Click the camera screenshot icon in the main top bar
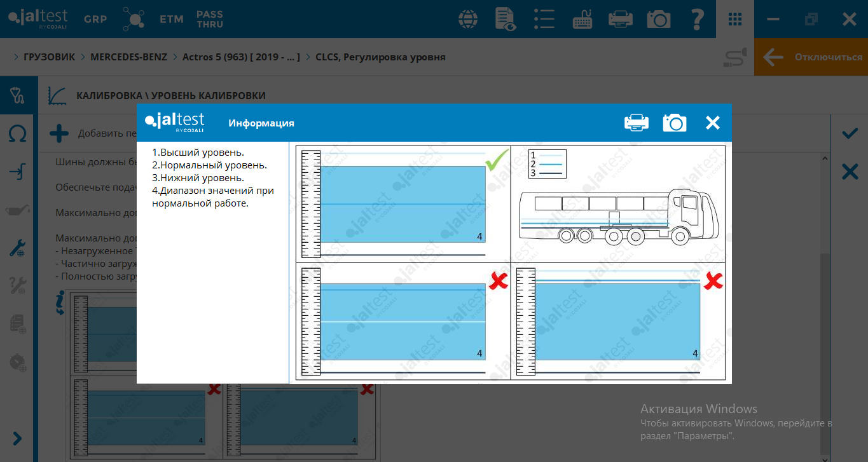Screen dimensions: 868x462 pos(659,19)
